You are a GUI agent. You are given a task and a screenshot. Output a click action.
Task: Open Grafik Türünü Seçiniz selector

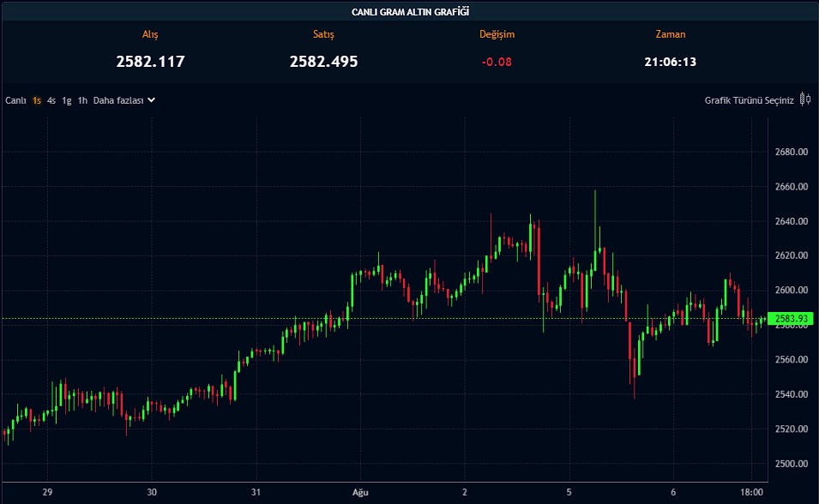pos(749,100)
